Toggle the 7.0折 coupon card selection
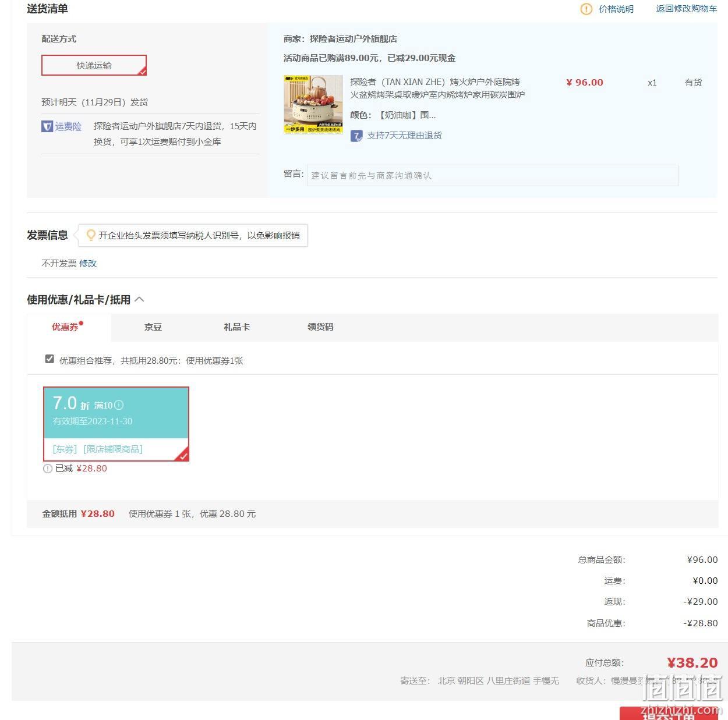 [116, 424]
